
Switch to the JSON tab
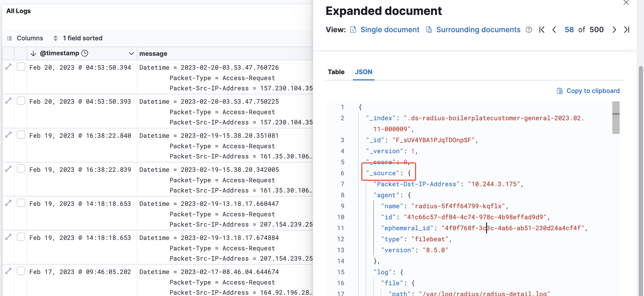click(363, 72)
